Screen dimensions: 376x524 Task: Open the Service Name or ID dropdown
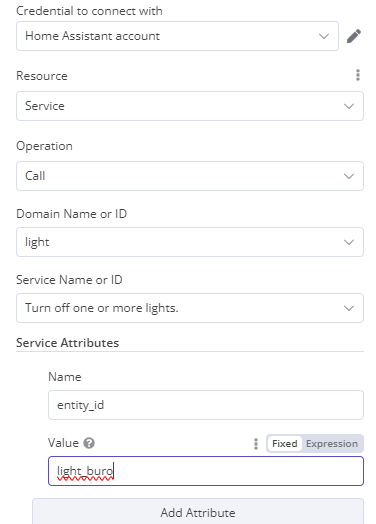tap(190, 308)
